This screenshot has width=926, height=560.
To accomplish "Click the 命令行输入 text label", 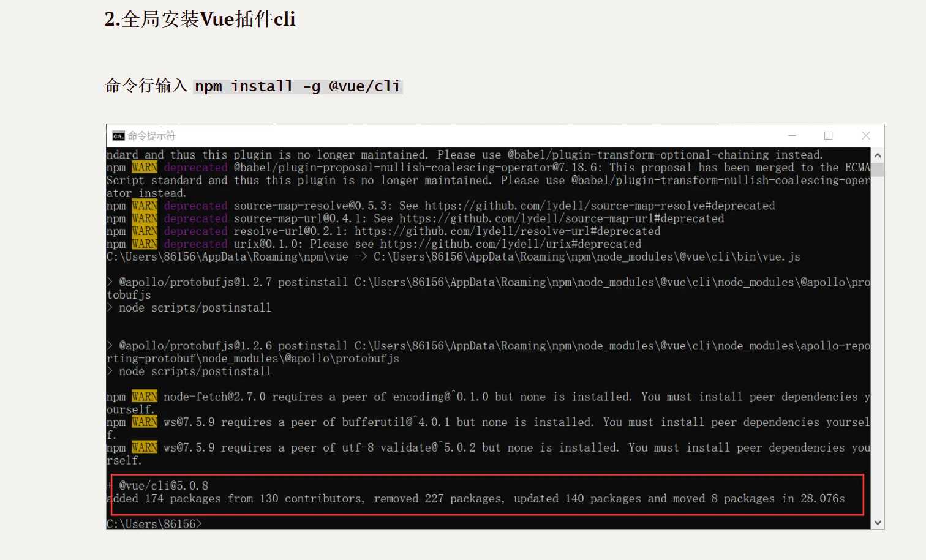I will click(x=146, y=86).
